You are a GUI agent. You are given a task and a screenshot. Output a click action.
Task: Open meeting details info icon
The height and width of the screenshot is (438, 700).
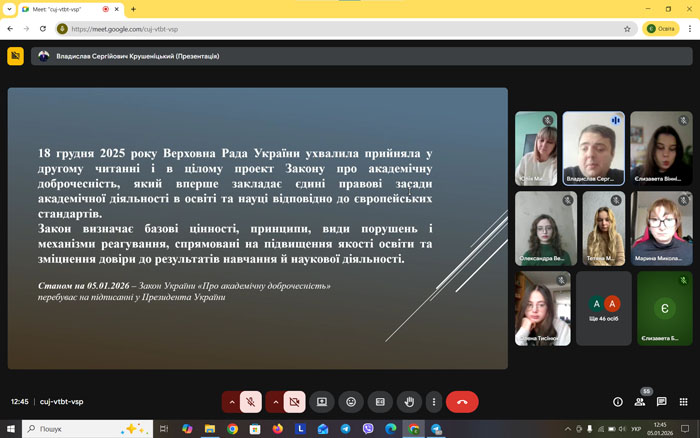(x=617, y=401)
